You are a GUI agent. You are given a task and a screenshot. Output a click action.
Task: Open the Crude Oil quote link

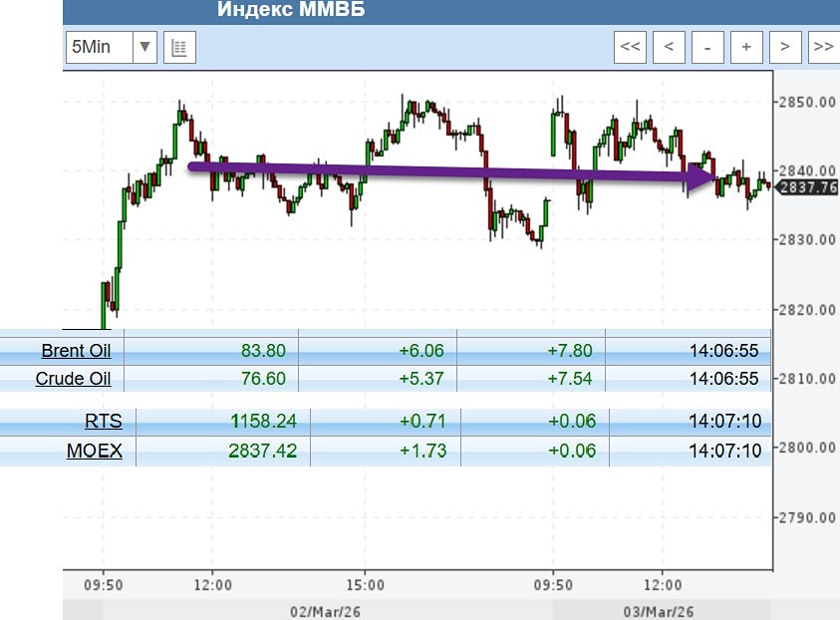[73, 378]
